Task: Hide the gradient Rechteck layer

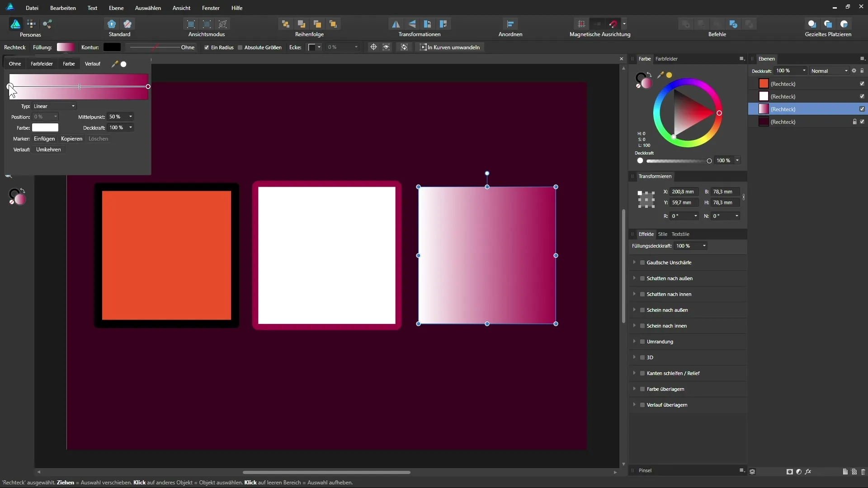Action: click(862, 109)
